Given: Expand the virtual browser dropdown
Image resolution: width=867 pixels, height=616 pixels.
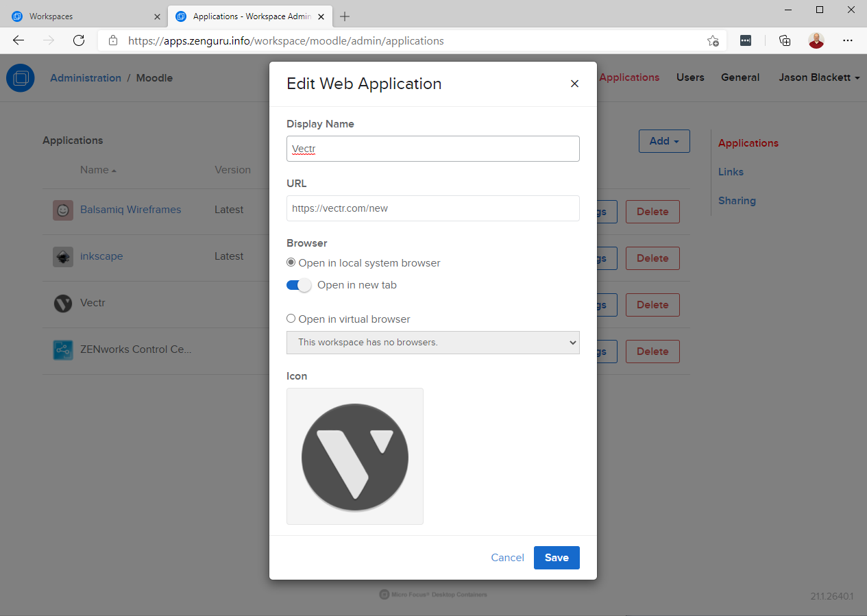Looking at the screenshot, I should (x=433, y=343).
